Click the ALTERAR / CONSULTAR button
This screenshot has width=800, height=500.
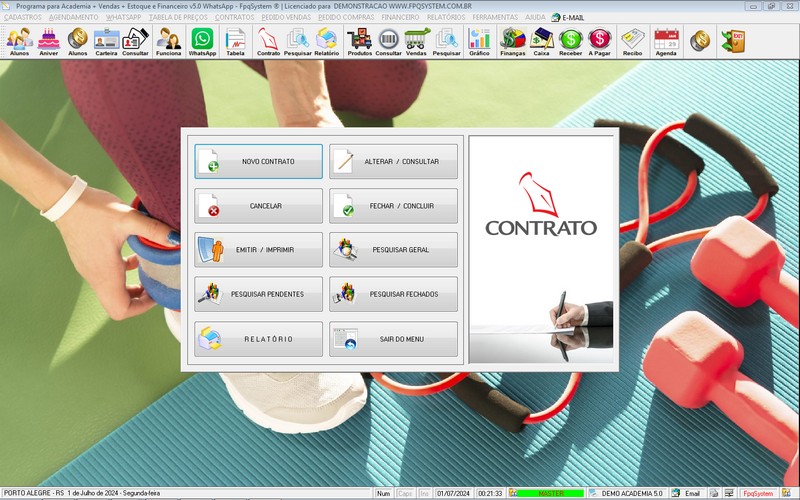(x=393, y=161)
